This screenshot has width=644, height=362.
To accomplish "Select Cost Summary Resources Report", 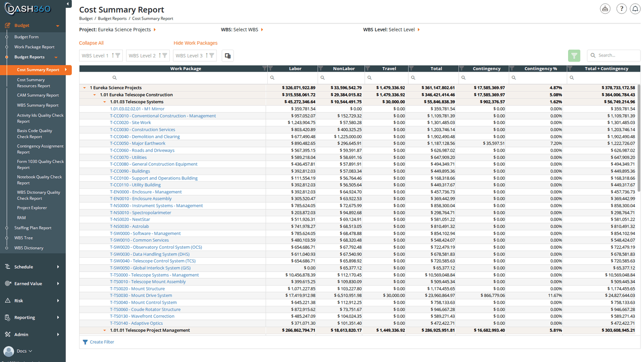I will [x=34, y=83].
